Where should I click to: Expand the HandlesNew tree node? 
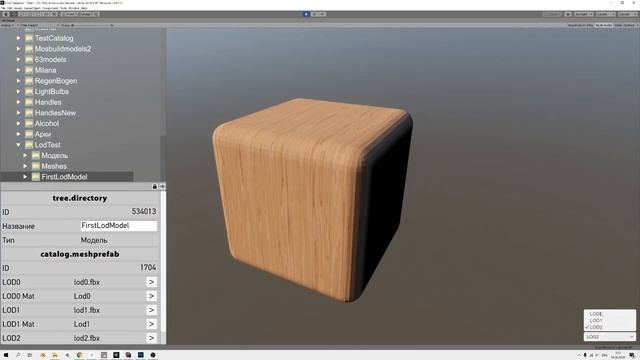point(18,113)
